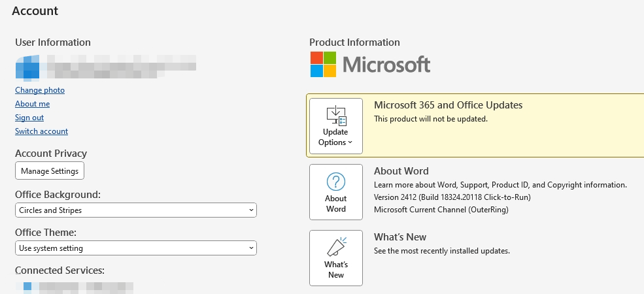Expand the Office Theme dropdown
Viewport: 644px width, 294px height.
pos(136,248)
